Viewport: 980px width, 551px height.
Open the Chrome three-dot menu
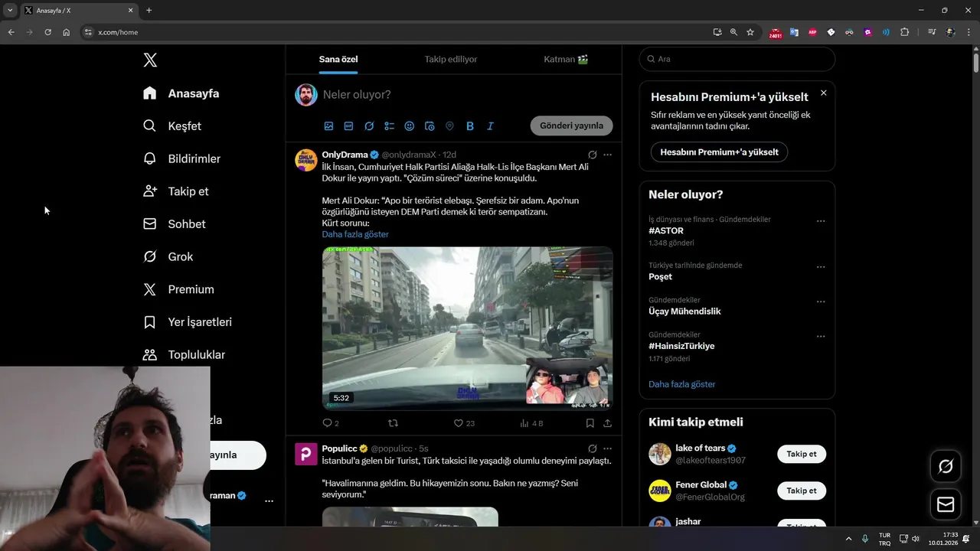(969, 32)
